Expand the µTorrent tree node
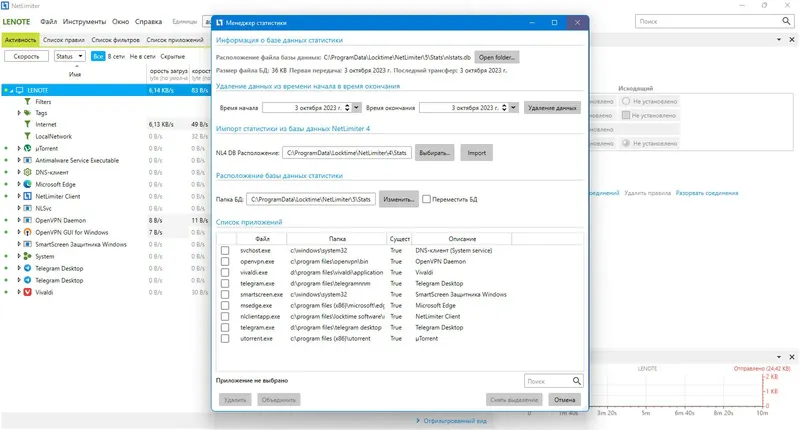 (x=19, y=148)
